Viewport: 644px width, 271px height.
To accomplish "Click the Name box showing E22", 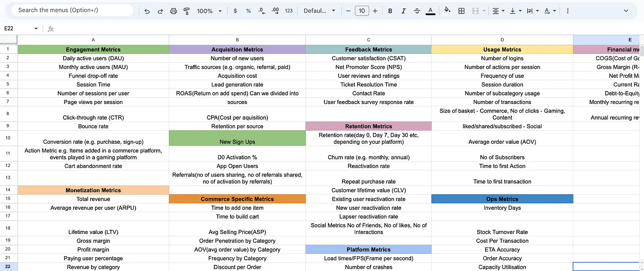I will click(x=17, y=28).
